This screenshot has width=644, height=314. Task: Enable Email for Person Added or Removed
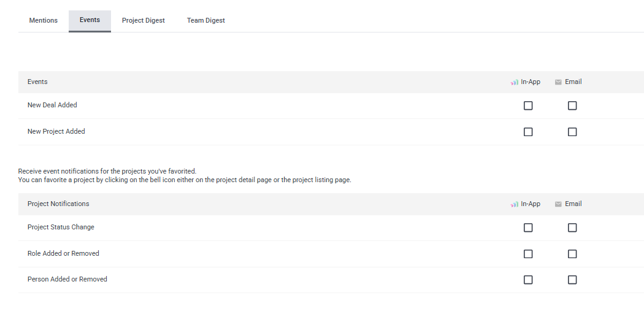point(572,280)
